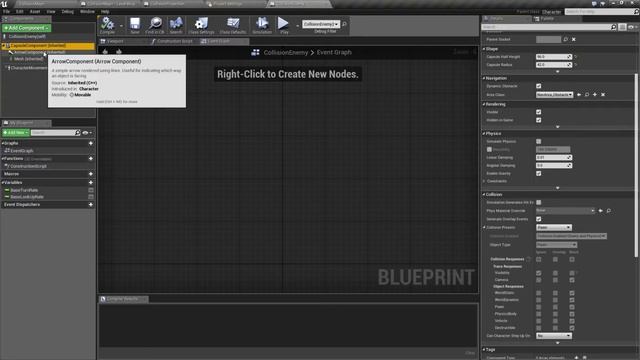Screen dimensions: 640x360
Task: Click the Search binoculars toolbar icon
Action: [176, 24]
